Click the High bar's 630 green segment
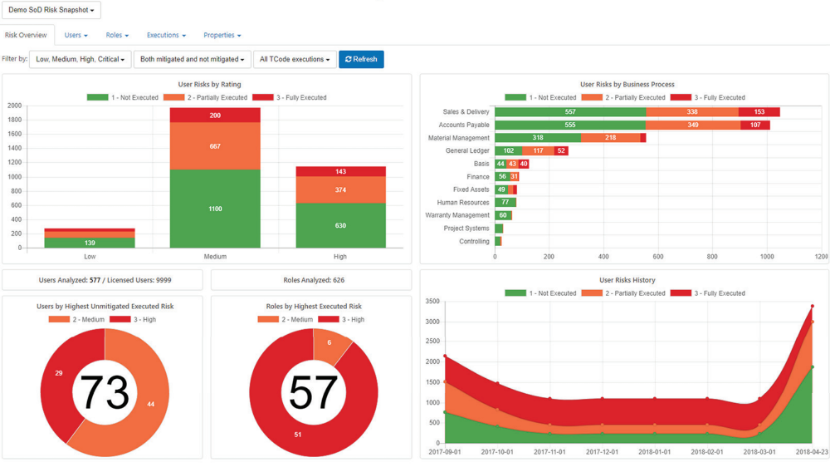 340,226
